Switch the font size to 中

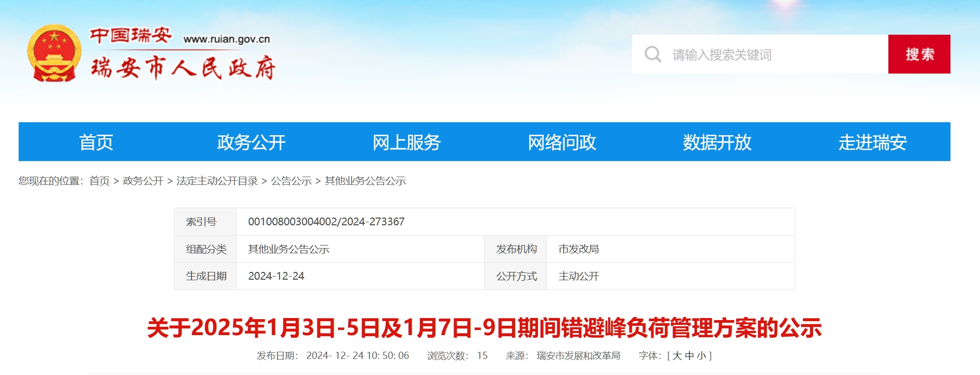pos(689,356)
